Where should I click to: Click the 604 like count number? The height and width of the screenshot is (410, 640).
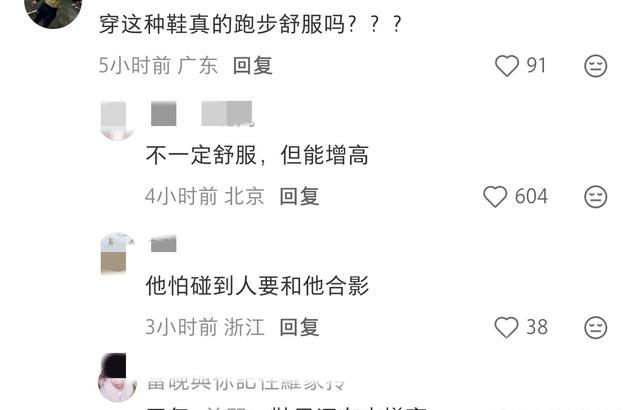pos(531,197)
